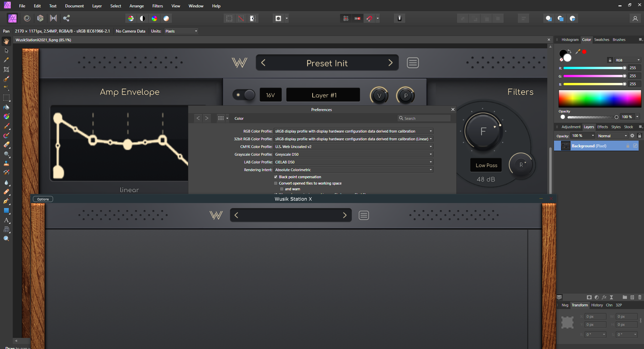Enable Convert opened files to working space
The image size is (644, 349).
(276, 183)
